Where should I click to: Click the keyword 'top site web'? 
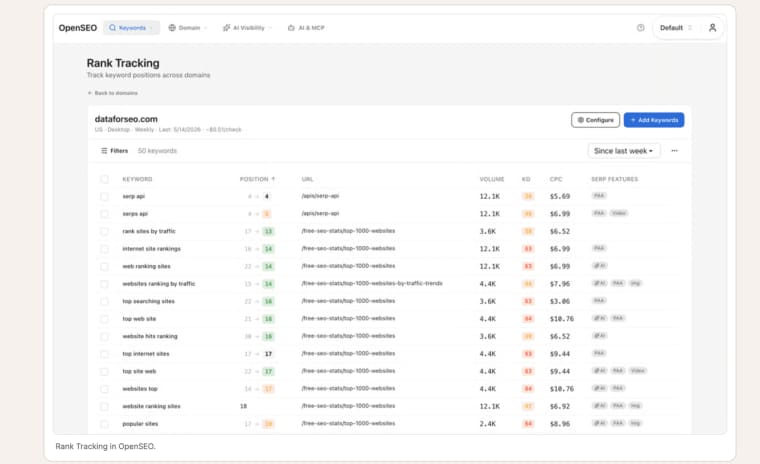point(139,371)
